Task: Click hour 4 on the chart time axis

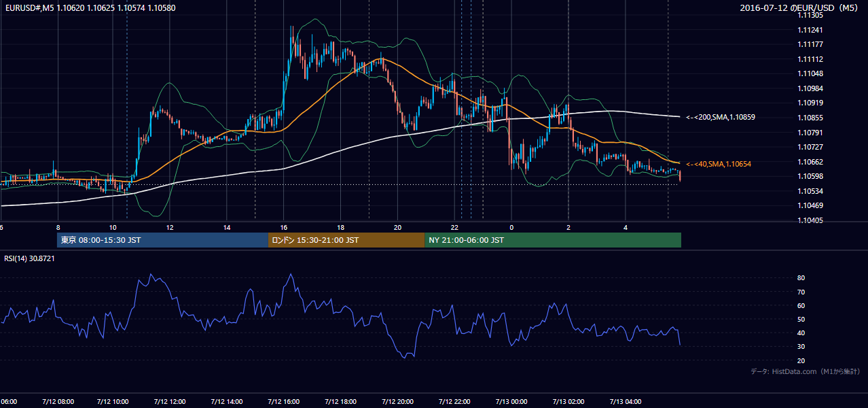Action: (626, 227)
